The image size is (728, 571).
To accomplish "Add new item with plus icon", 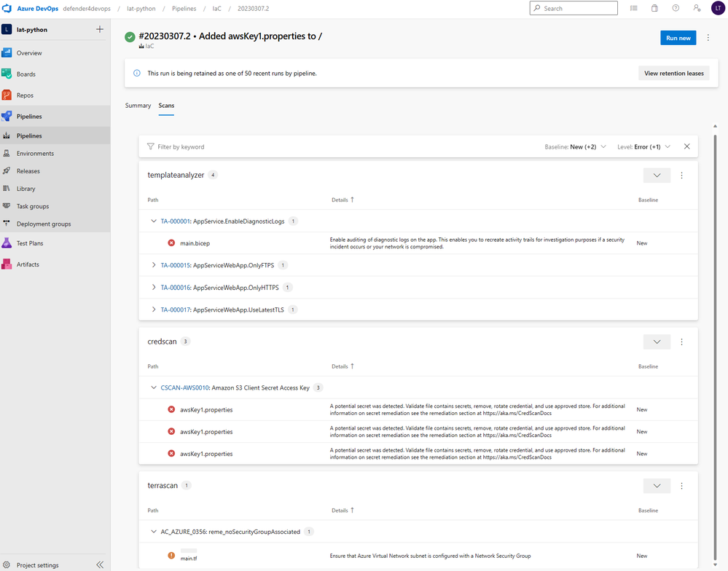I will click(100, 29).
